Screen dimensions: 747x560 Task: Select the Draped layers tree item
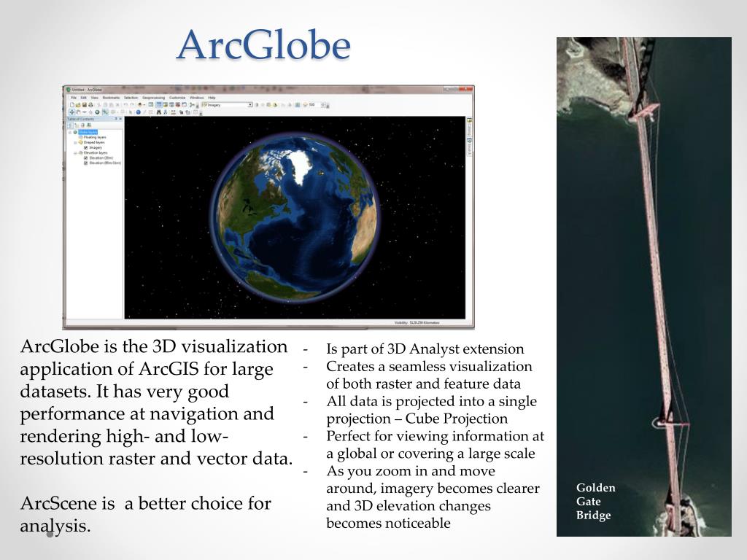tap(94, 142)
